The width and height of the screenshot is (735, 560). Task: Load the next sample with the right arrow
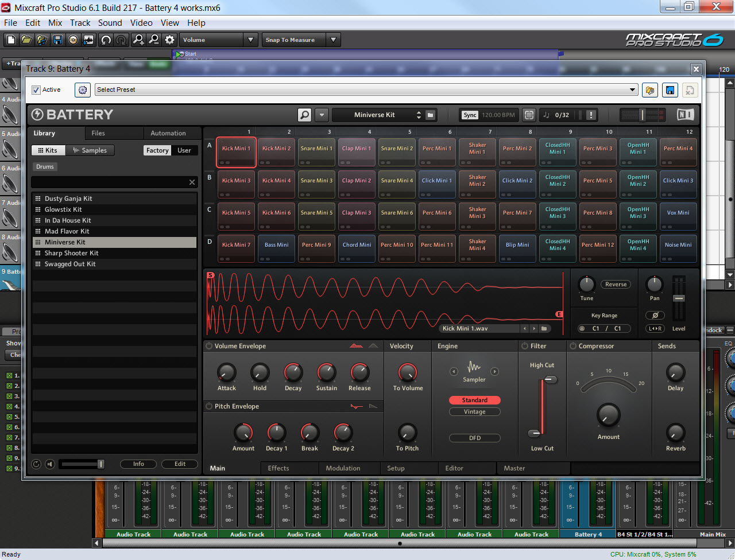coord(534,329)
